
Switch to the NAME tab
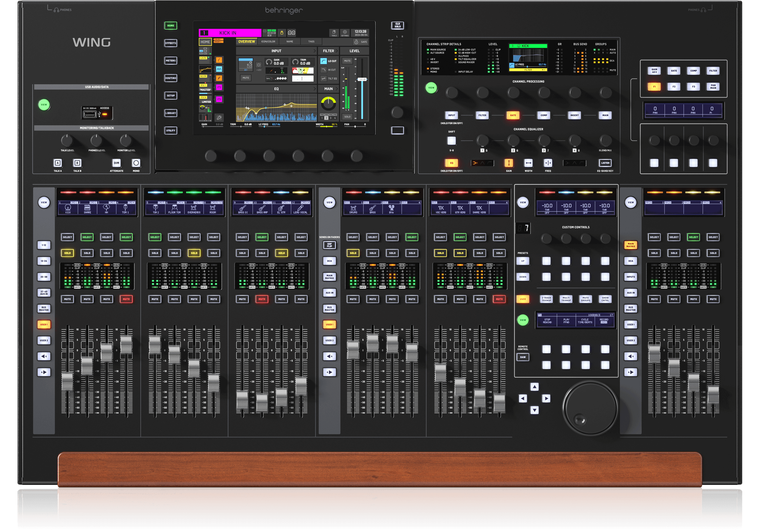(x=290, y=42)
